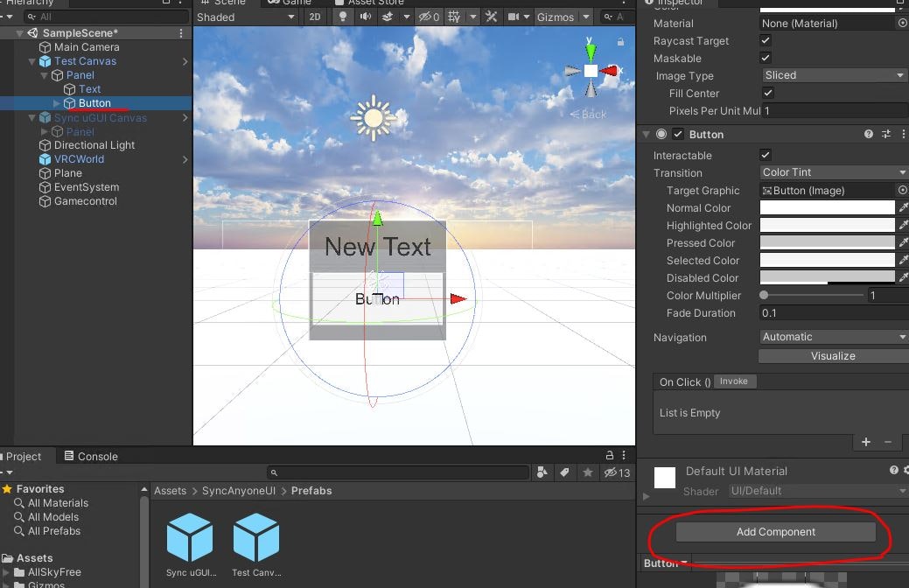Click Fade Duration value field

835,313
